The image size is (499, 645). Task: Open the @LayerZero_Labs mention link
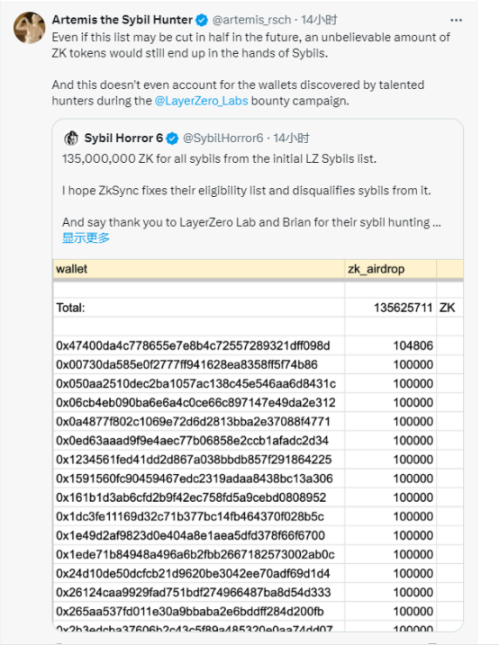201,101
